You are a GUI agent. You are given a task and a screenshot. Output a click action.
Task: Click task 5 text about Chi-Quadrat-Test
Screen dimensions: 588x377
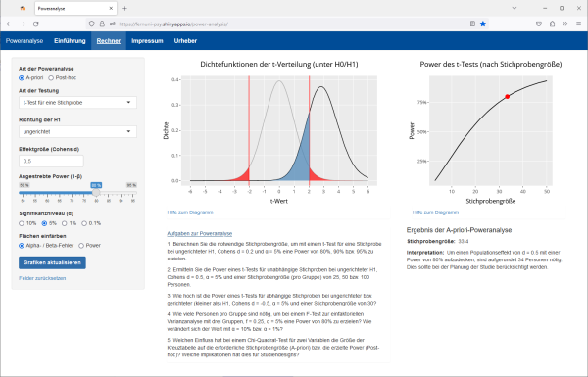coord(273,348)
